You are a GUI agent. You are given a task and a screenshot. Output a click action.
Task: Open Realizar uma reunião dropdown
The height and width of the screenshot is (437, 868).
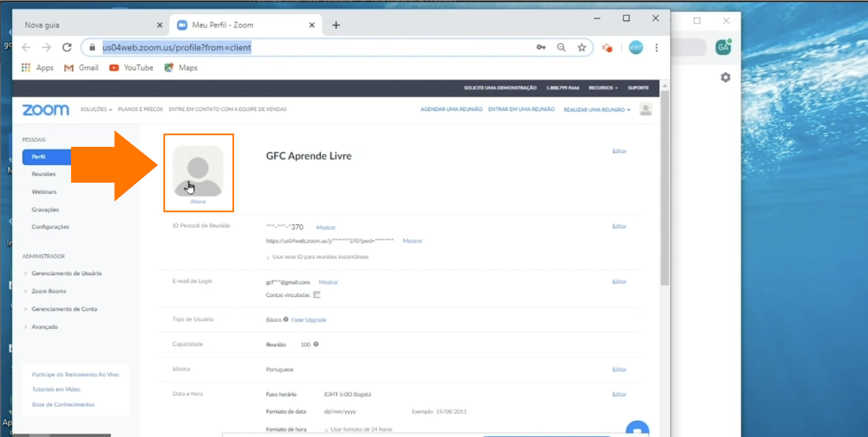(x=597, y=110)
